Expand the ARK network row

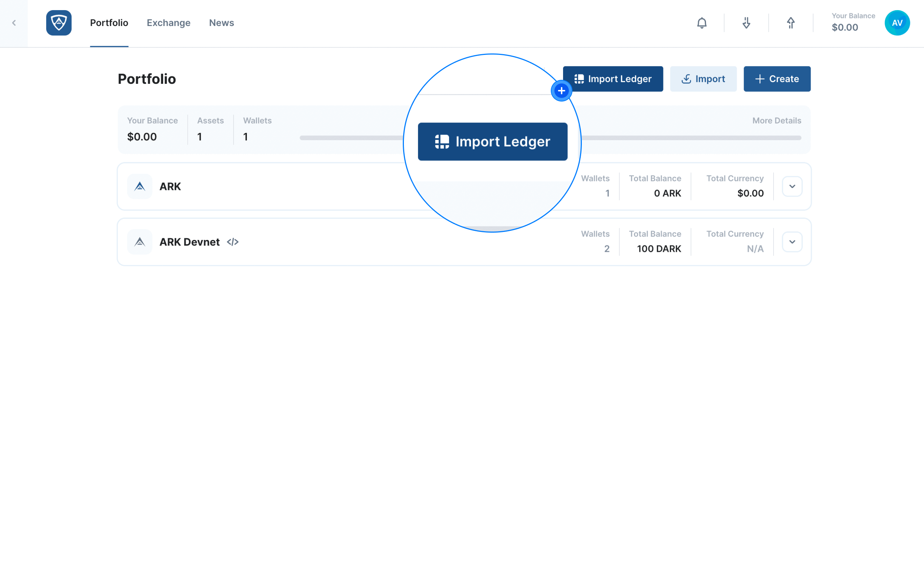pos(792,186)
